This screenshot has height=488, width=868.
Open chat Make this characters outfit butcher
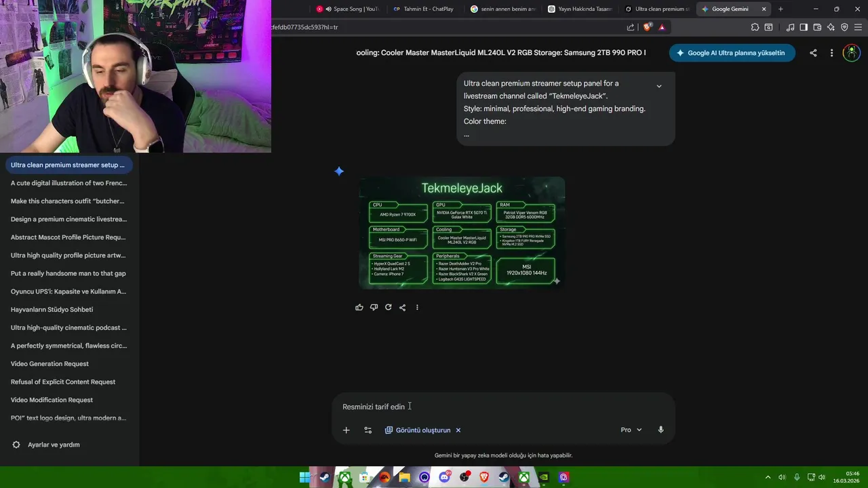click(69, 201)
